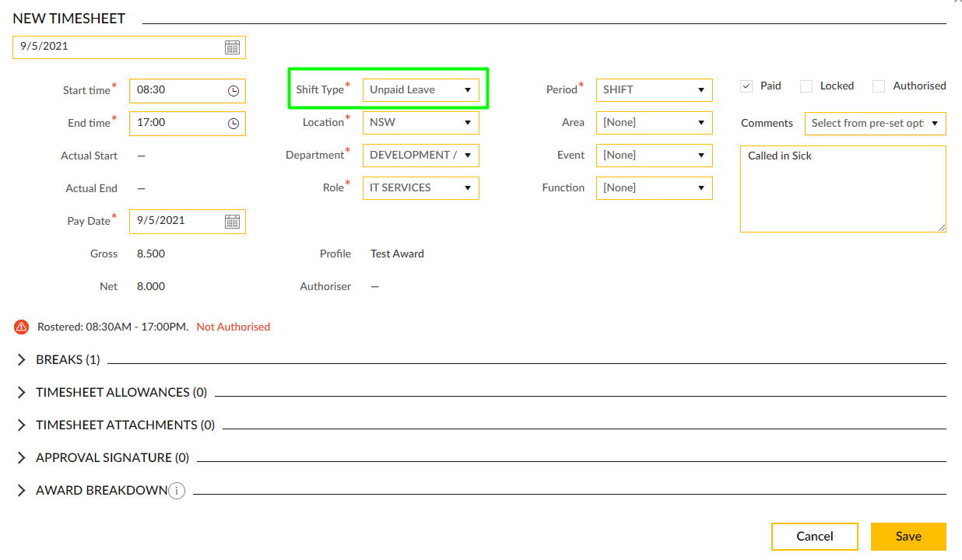This screenshot has height=560, width=962.
Task: Click the Not Authorised status text
Action: pos(233,327)
